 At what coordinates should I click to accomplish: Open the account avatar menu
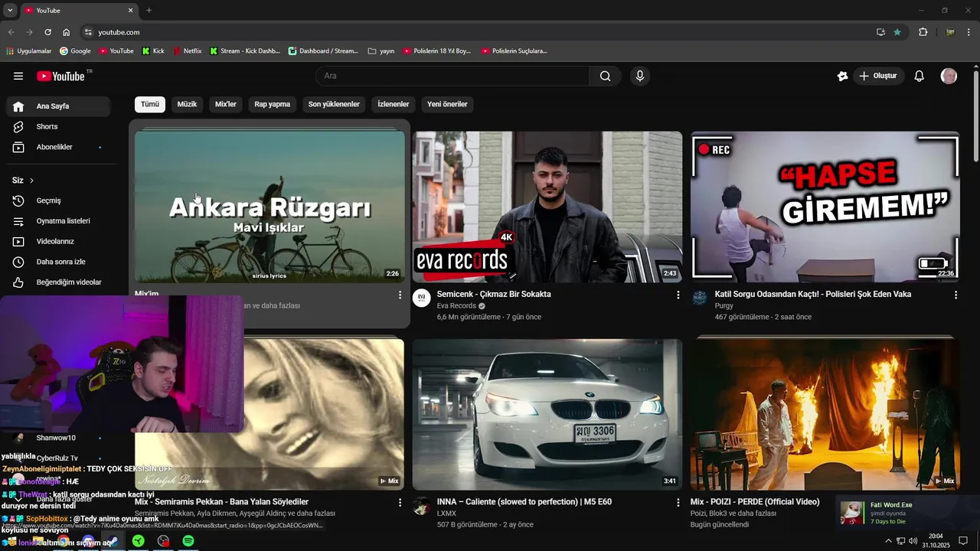[949, 76]
